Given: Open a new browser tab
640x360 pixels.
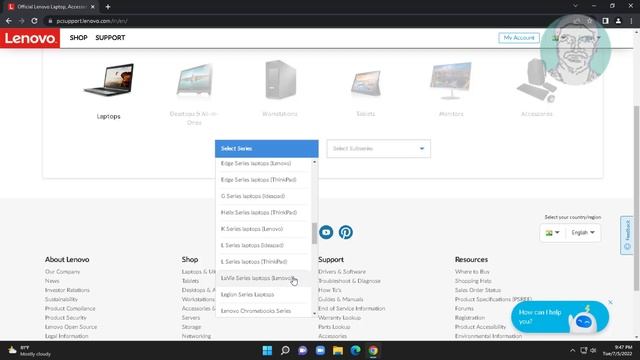Looking at the screenshot, I should click(108, 7).
